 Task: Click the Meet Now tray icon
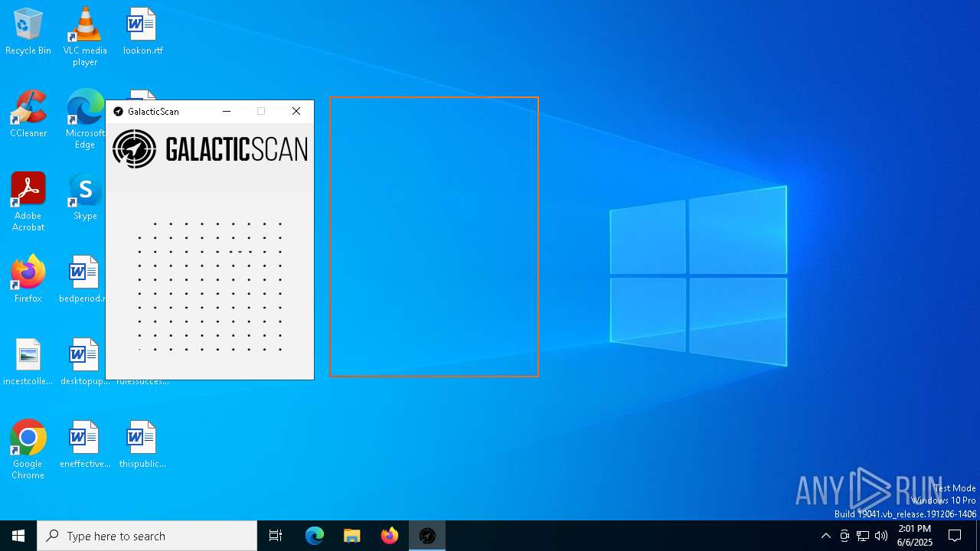(844, 536)
